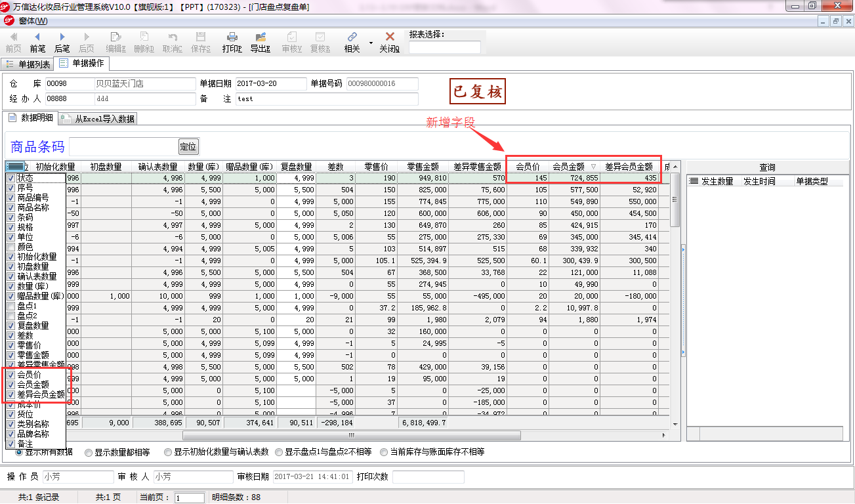The width and height of the screenshot is (855, 504).
Task: Enable the 盘点2 column checkbox
Action: (x=10, y=316)
